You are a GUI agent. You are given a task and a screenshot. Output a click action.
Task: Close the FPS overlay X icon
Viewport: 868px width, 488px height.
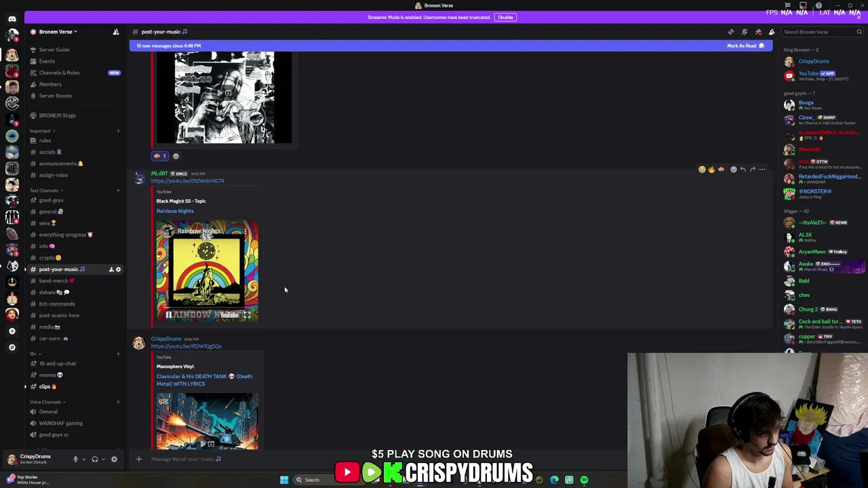859,17
